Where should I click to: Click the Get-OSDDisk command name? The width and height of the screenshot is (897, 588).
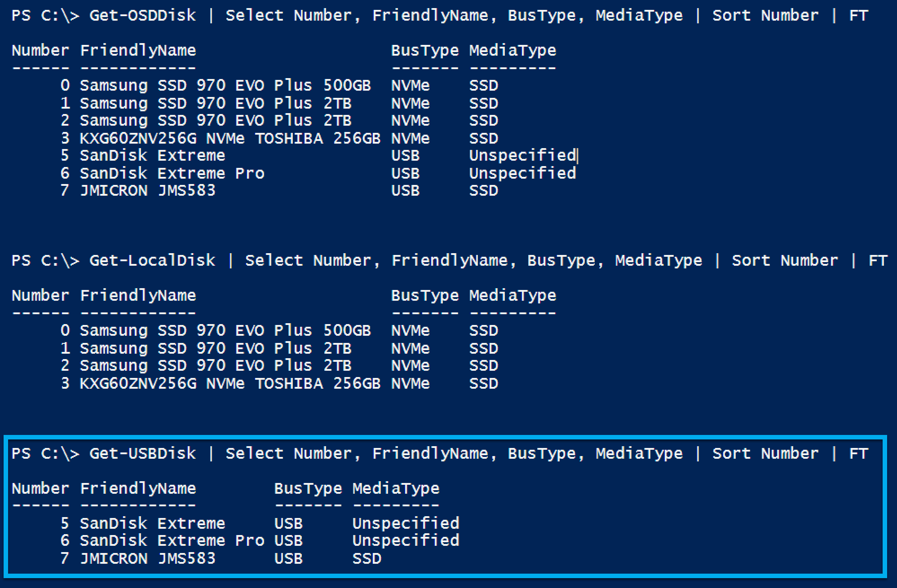click(142, 15)
